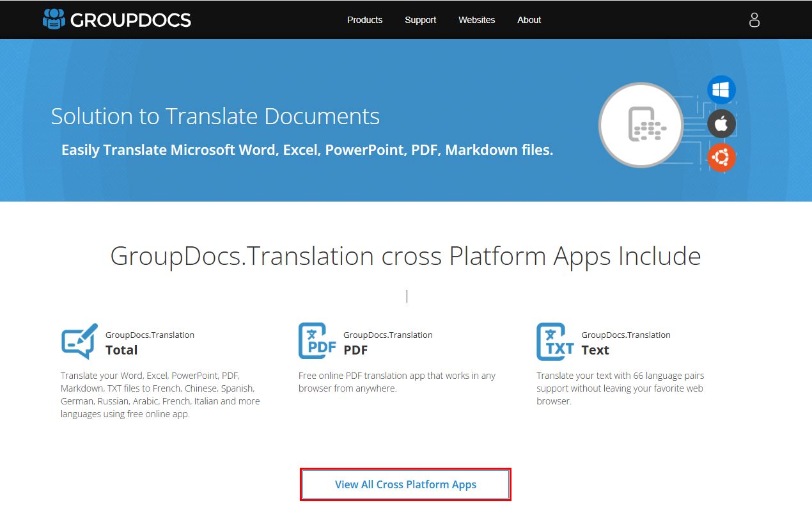Click '66 language pairs' description text
This screenshot has width=812, height=526.
[620, 388]
